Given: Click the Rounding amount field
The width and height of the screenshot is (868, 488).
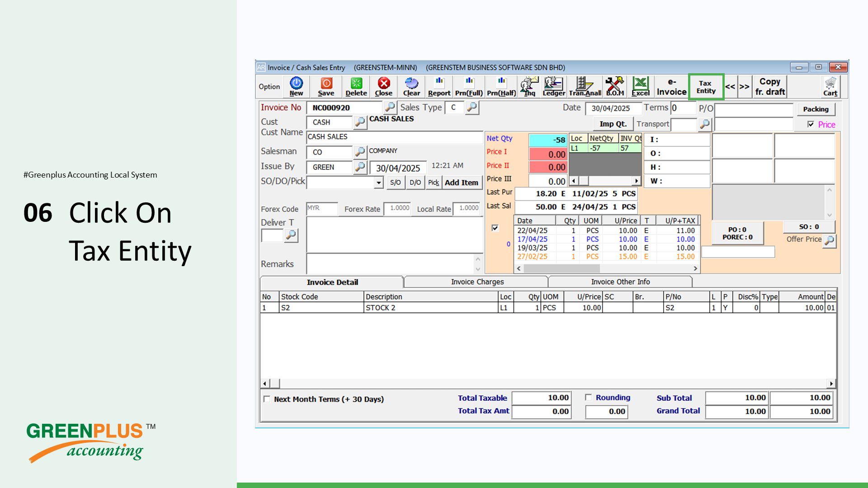Looking at the screenshot, I should pos(607,412).
